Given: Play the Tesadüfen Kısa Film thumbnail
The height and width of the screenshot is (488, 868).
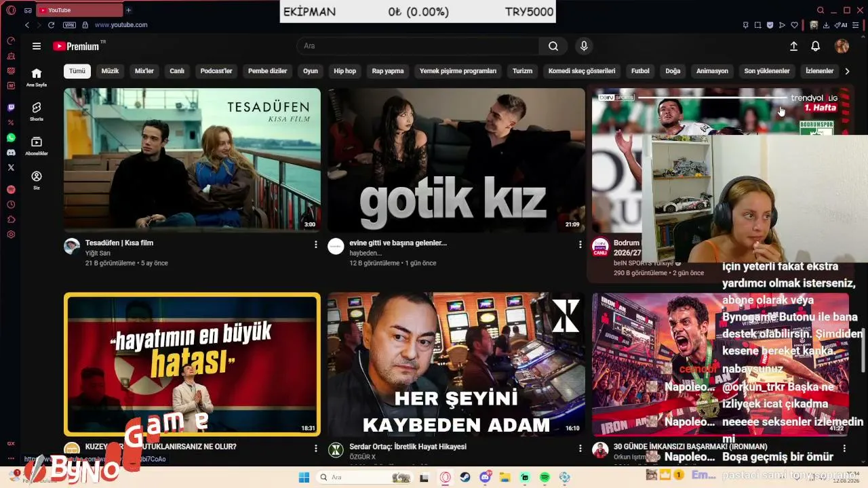Looking at the screenshot, I should (x=192, y=160).
